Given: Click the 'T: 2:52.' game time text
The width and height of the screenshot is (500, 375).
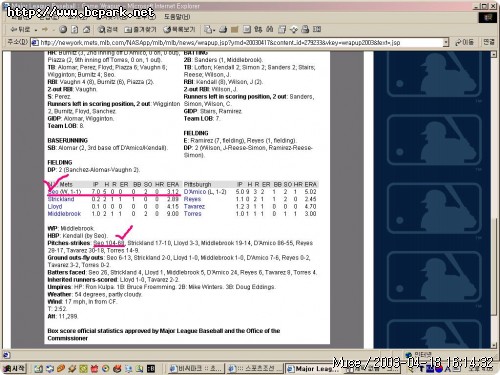Looking at the screenshot, I should pyautogui.click(x=57, y=309).
